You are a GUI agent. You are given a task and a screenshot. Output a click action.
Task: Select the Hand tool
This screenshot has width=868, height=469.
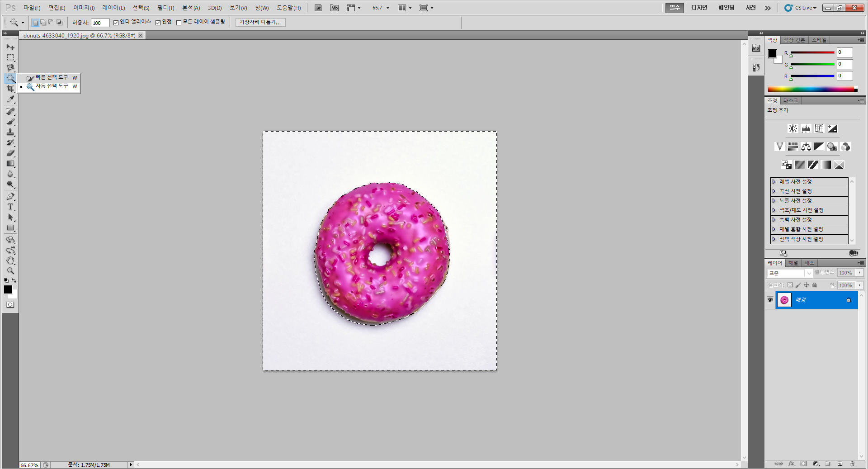[10, 261]
